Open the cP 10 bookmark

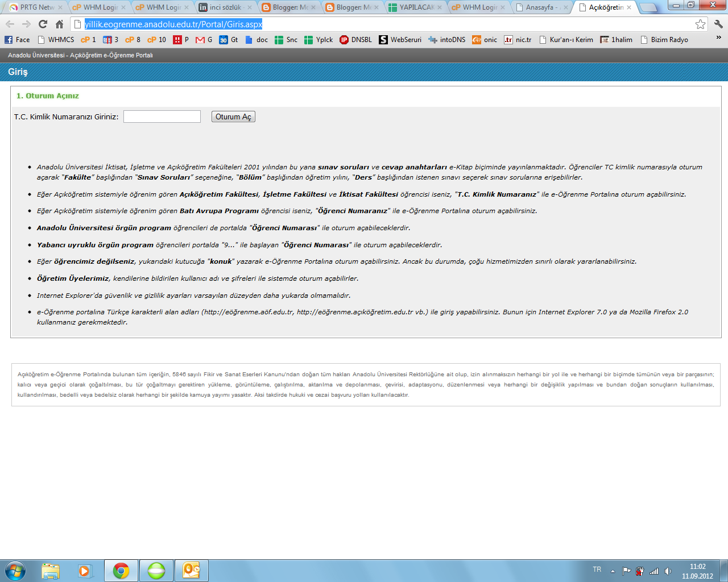tap(156, 40)
